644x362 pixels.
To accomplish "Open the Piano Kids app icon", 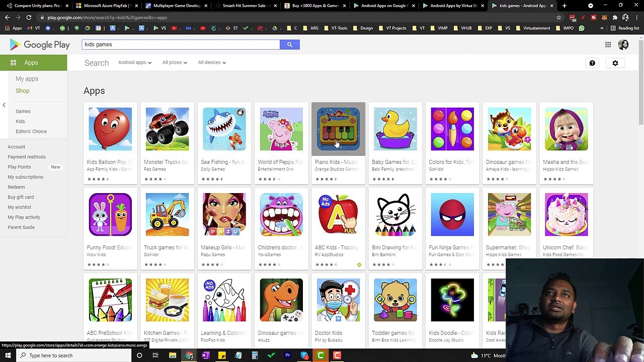I will point(338,129).
